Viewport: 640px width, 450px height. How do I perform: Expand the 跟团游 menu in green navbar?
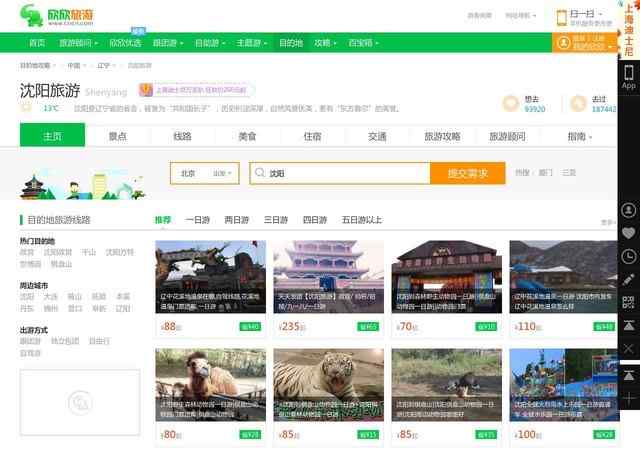(168, 43)
